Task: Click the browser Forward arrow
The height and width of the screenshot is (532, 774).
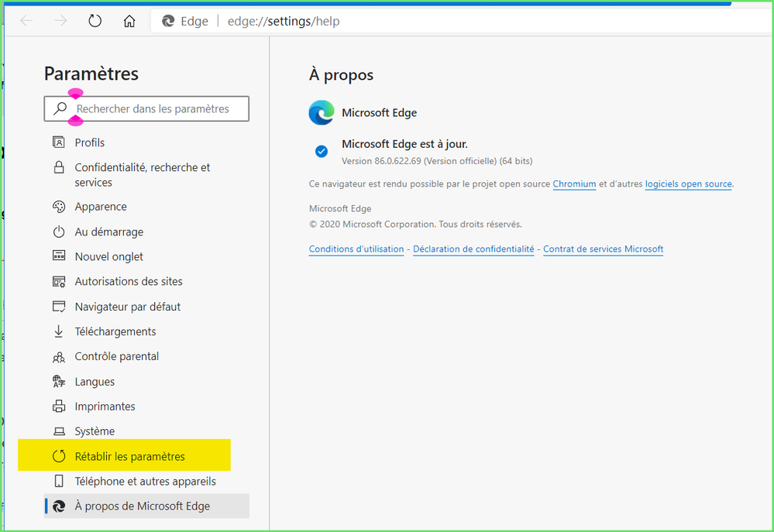Action: click(x=60, y=21)
